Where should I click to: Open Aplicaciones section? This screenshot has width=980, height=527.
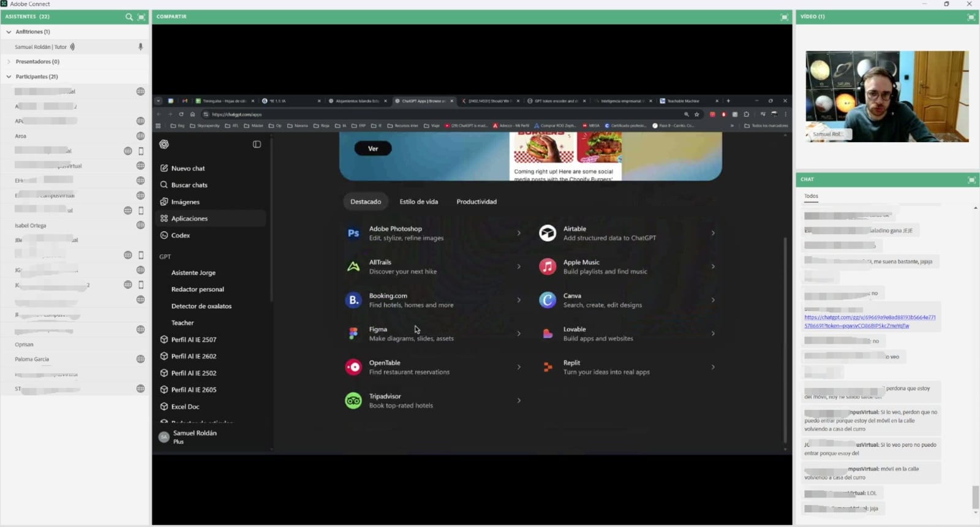point(210,219)
